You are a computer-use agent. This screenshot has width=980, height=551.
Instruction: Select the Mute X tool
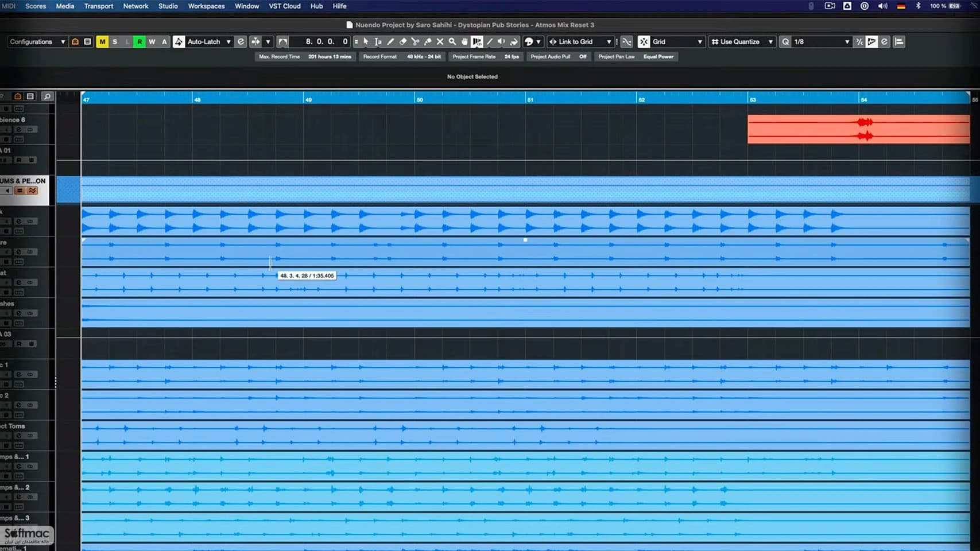[440, 42]
